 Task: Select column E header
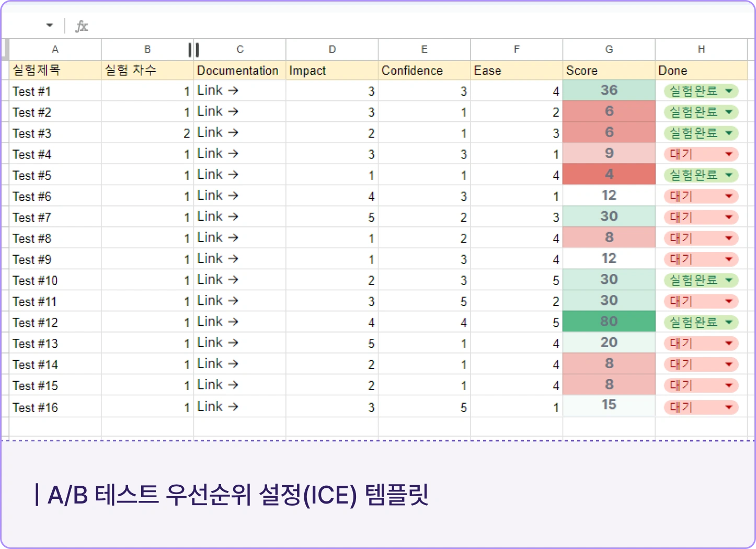click(425, 50)
